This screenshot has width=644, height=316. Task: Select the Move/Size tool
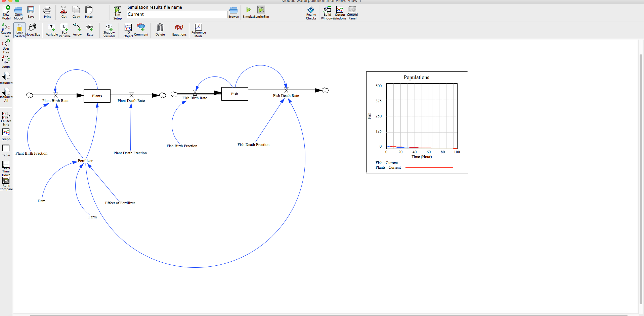click(33, 30)
